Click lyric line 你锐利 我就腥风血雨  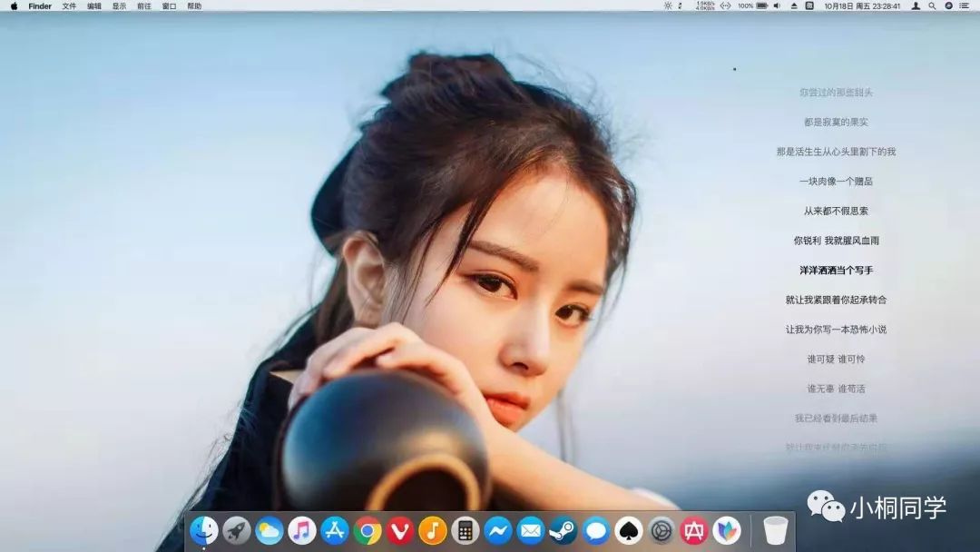click(837, 240)
